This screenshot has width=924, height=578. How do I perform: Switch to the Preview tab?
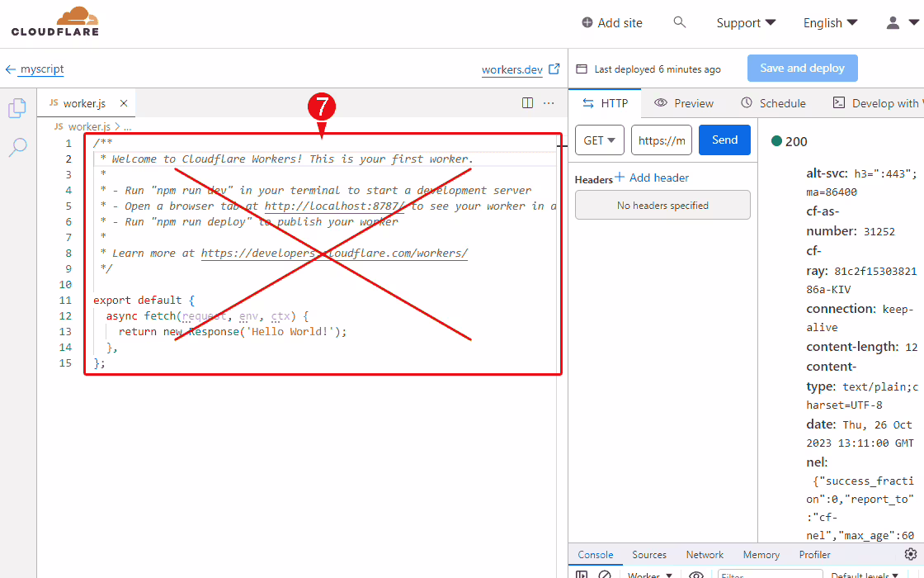point(684,103)
